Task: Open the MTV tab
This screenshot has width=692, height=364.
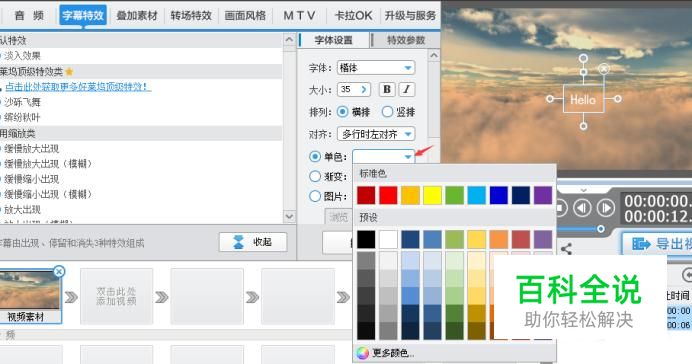Action: [299, 15]
